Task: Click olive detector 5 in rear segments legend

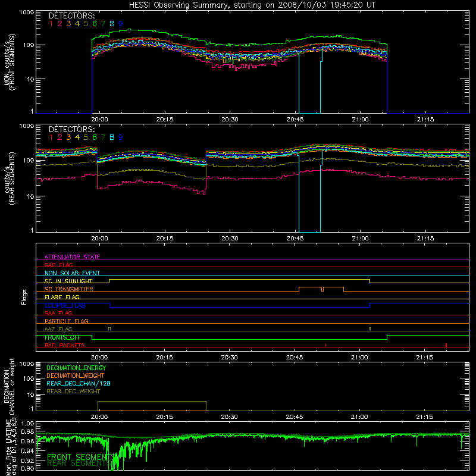Action: pos(86,137)
